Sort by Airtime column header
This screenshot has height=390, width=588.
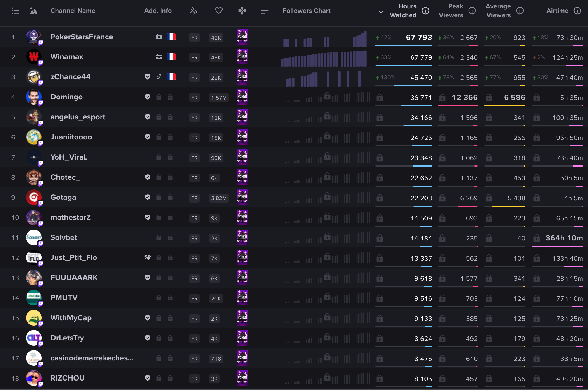(557, 11)
